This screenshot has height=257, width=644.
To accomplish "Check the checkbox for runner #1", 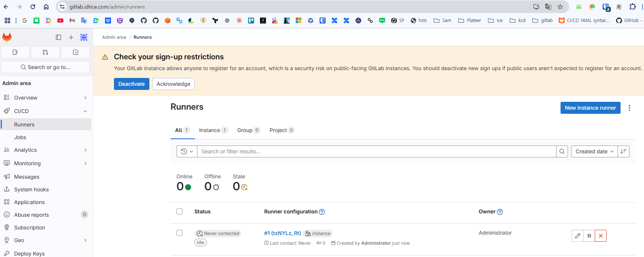I will pos(180,233).
